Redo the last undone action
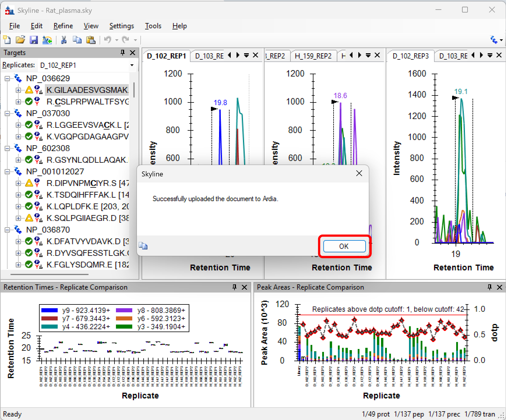The image size is (506, 420). click(126, 40)
